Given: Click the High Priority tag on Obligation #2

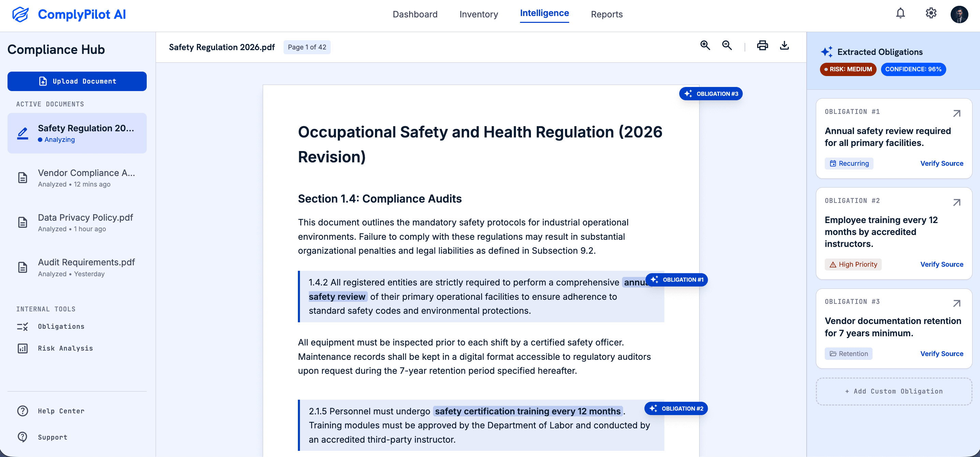Looking at the screenshot, I should click(x=853, y=264).
